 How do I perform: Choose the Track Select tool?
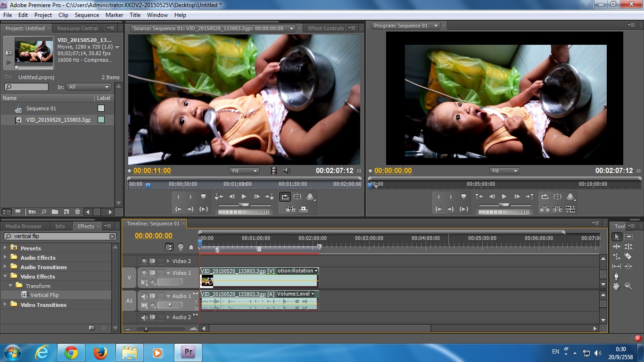point(628,237)
